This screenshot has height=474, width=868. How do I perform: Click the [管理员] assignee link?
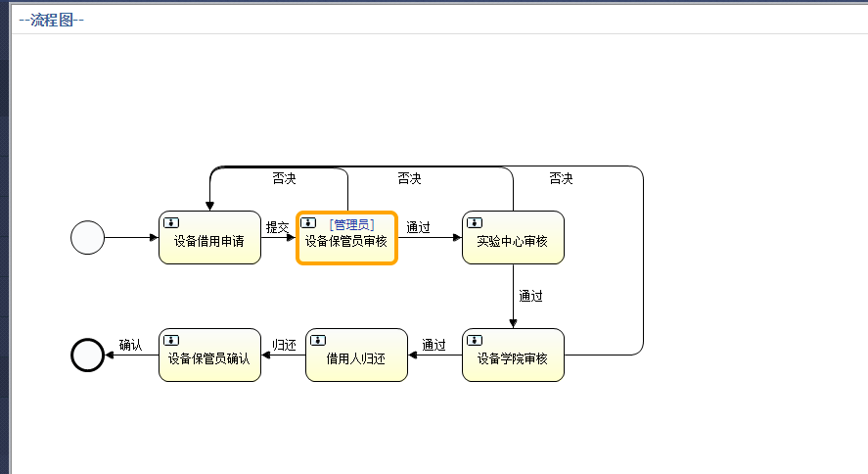351,225
